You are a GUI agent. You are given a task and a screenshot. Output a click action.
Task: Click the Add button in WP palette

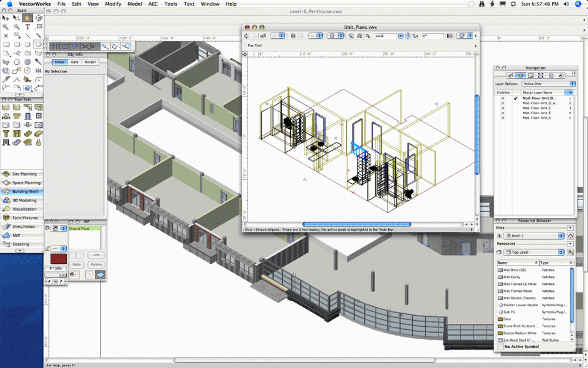pyautogui.click(x=96, y=256)
